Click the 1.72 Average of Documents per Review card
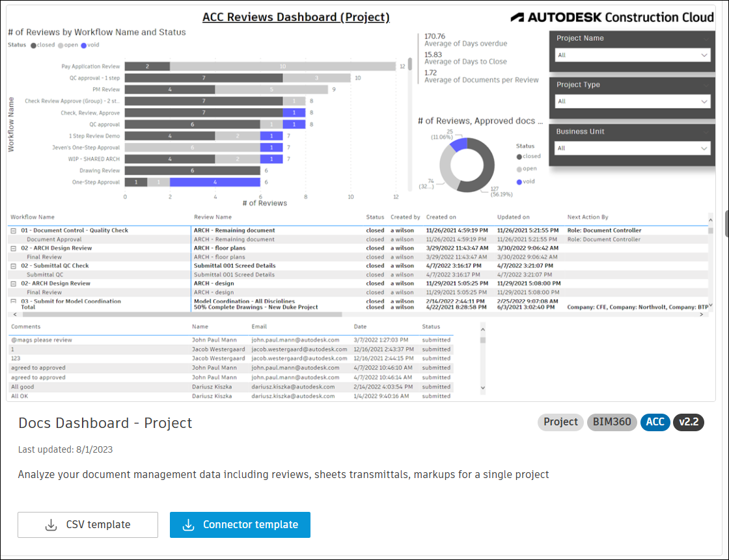The image size is (729, 560). coord(481,76)
